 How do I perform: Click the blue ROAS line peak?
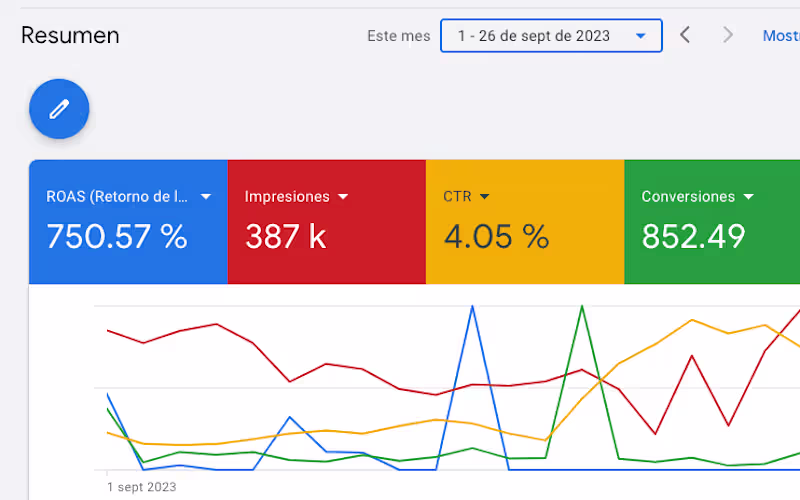point(472,307)
